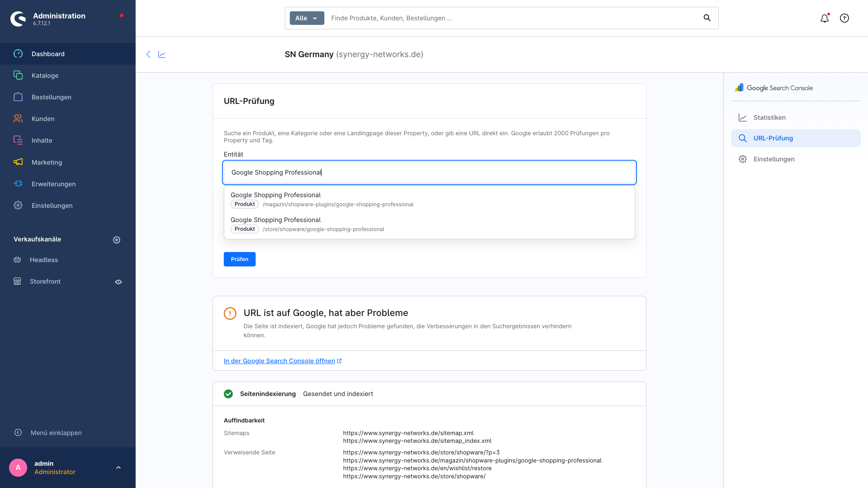Click the Entität input field
The image size is (868, 488).
(429, 172)
